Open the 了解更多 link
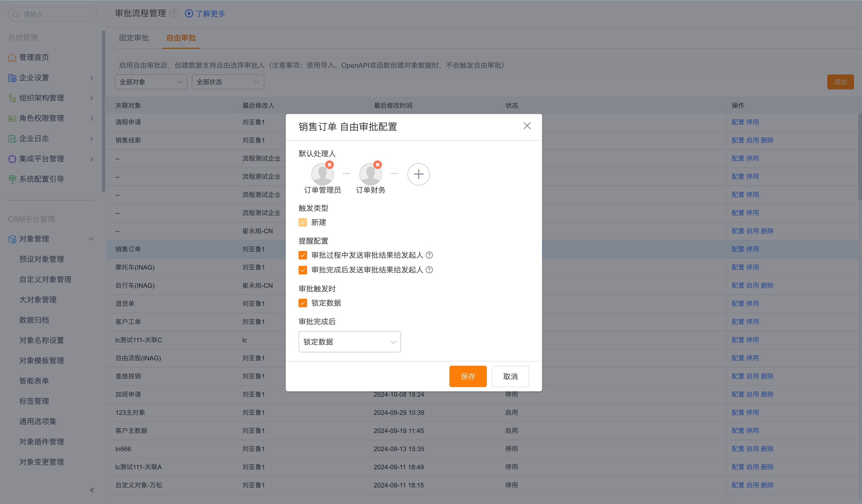Screen dimensions: 862x504 pos(210,14)
